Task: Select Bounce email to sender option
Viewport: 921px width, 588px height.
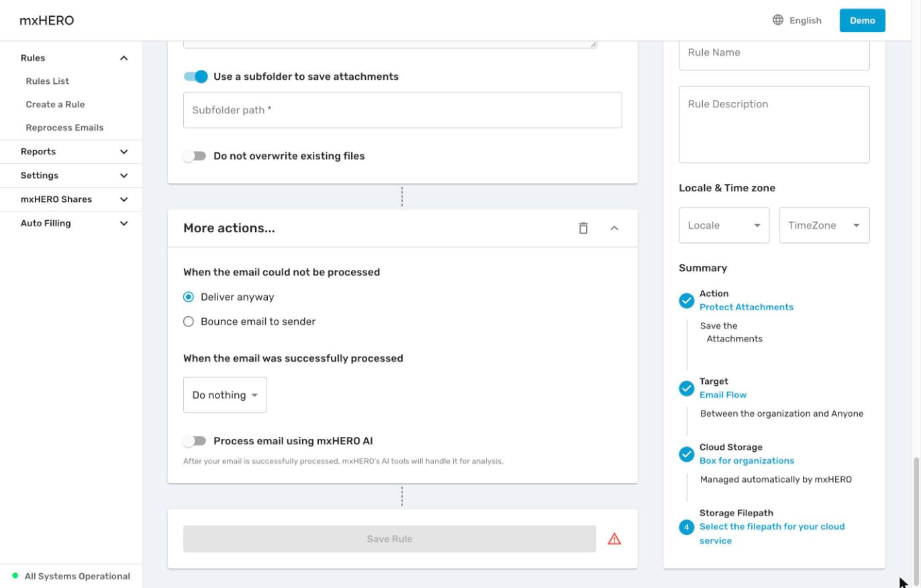Action: tap(189, 322)
